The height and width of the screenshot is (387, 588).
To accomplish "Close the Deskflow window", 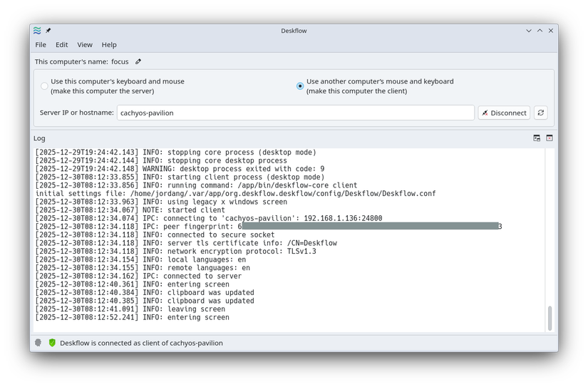I will pos(551,31).
